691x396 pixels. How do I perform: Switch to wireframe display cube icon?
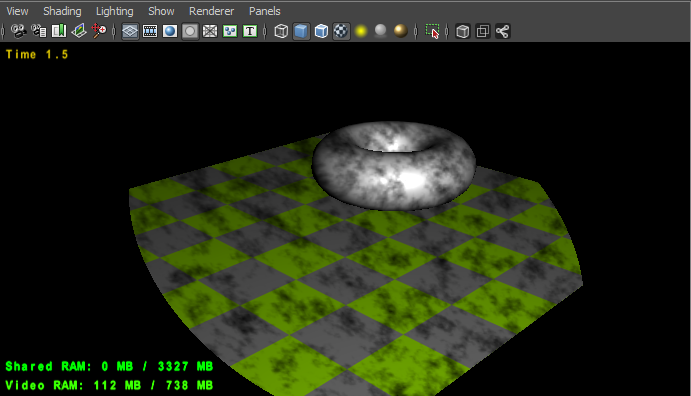(281, 31)
